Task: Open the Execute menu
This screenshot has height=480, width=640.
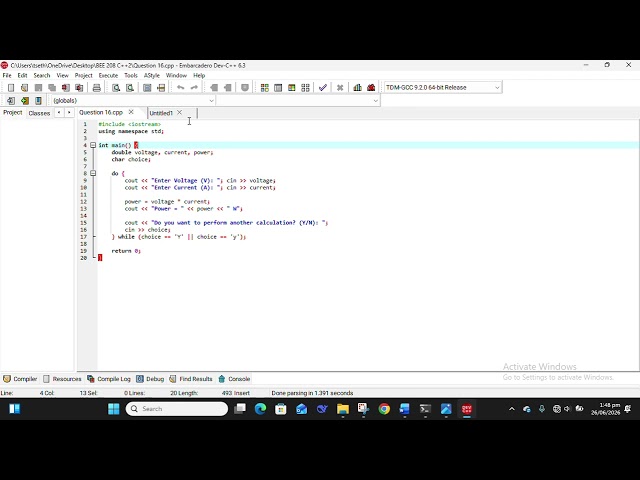Action: point(108,76)
